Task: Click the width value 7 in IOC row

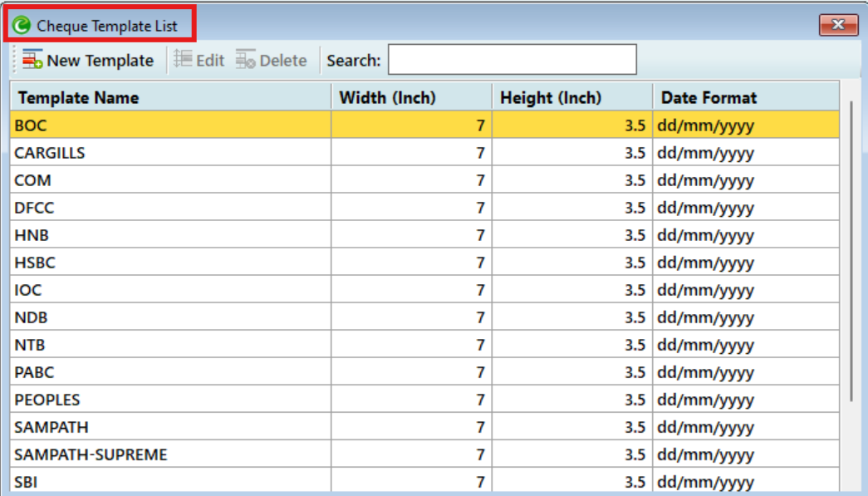Action: 480,290
